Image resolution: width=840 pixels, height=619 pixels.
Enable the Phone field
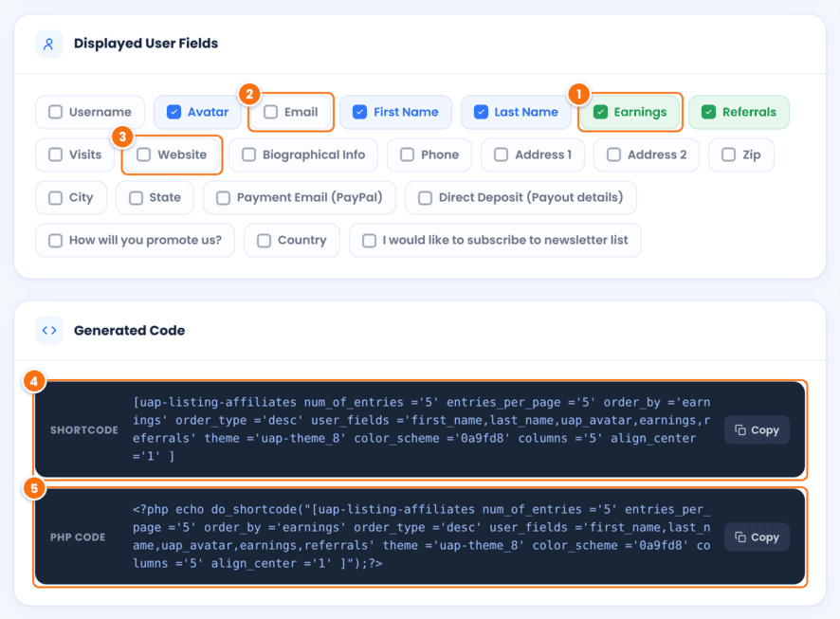coord(407,155)
